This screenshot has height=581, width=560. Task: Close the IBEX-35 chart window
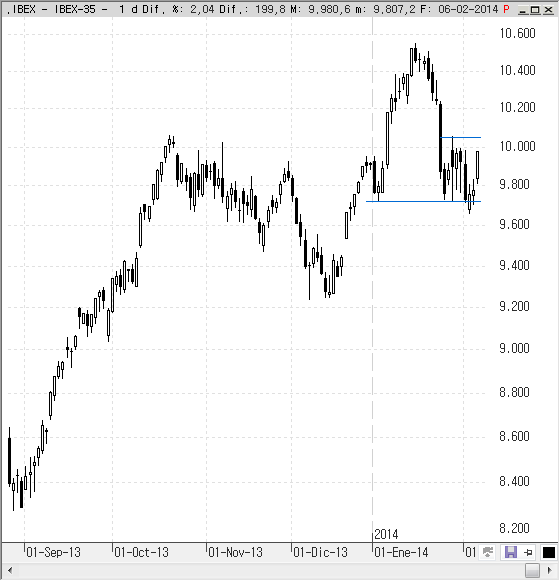(548, 10)
